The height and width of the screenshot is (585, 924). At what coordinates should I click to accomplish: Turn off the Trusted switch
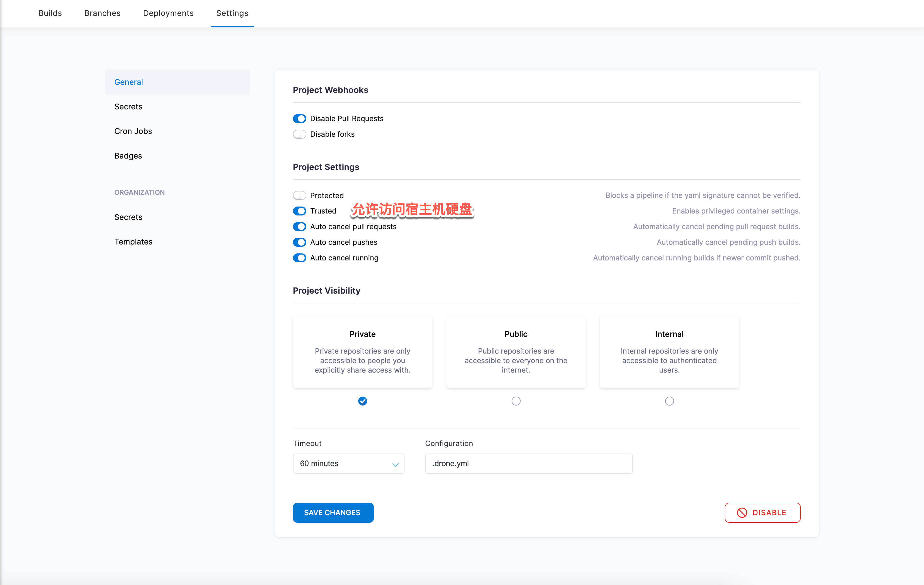pyautogui.click(x=299, y=211)
